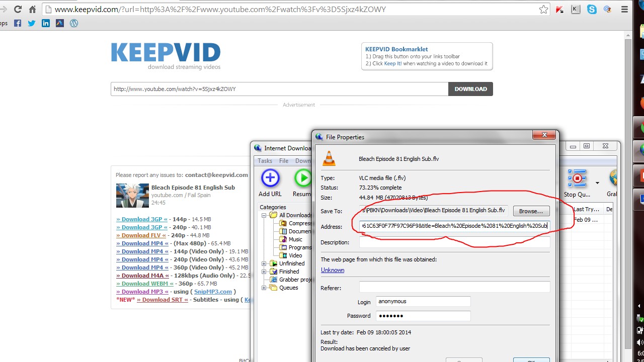Open the LinkedIn bookmark icon
The image size is (644, 362).
(x=46, y=23)
